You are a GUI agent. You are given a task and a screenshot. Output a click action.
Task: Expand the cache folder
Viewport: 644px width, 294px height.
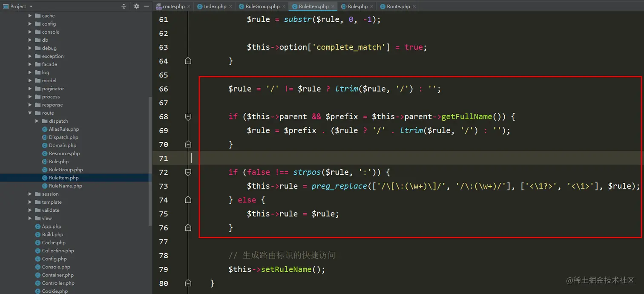click(30, 16)
